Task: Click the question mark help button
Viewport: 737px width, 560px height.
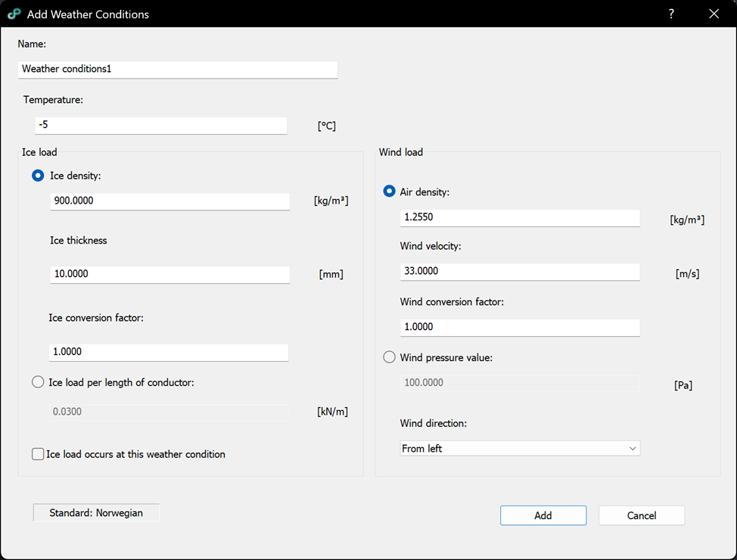Action: click(x=671, y=14)
